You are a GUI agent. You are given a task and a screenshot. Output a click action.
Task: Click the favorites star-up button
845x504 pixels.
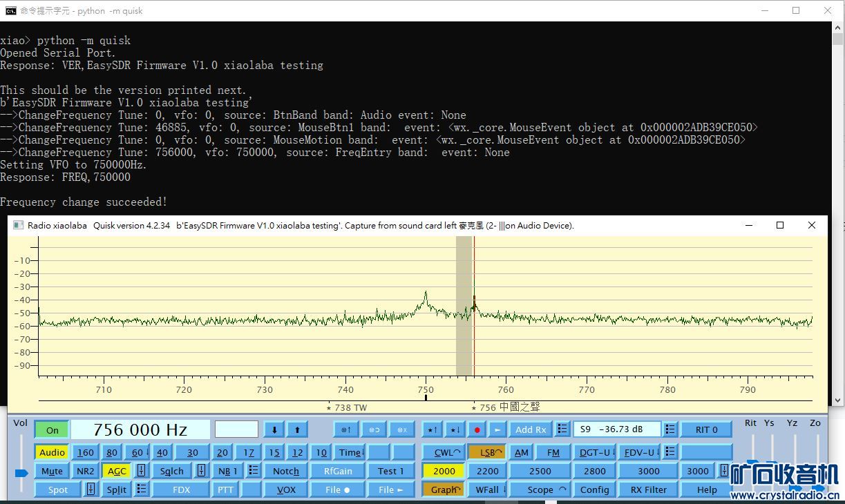coord(432,429)
